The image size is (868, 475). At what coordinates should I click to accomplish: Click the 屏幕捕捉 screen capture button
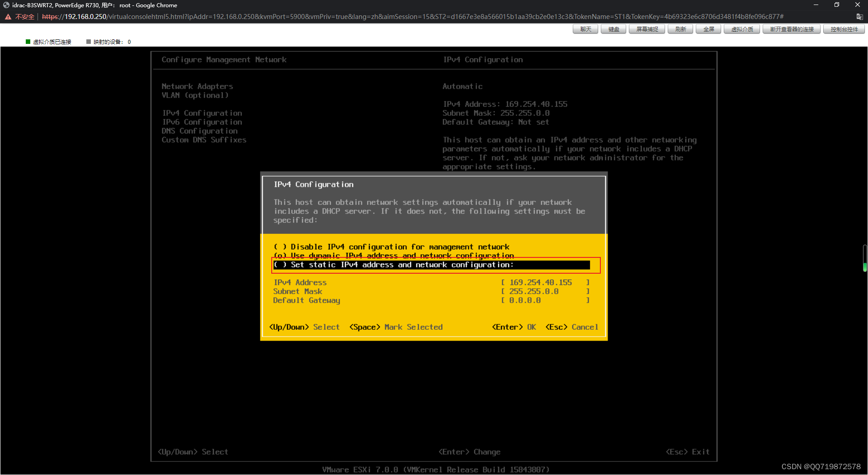(647, 29)
